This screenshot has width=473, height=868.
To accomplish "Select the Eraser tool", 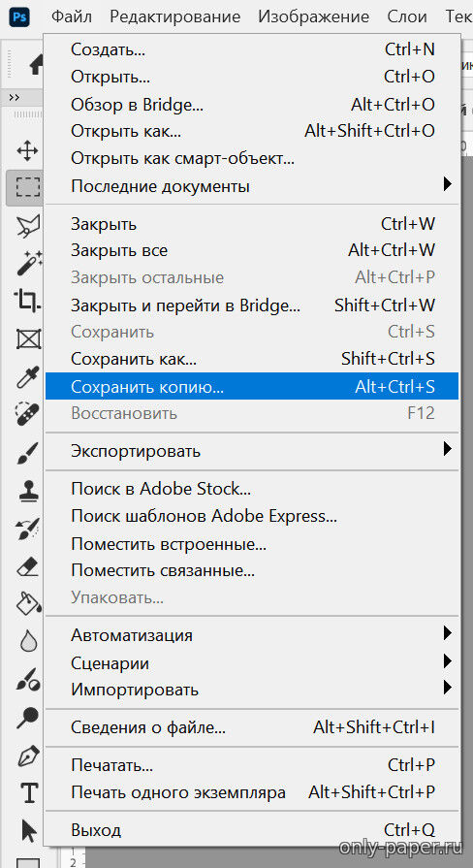I will click(x=28, y=565).
